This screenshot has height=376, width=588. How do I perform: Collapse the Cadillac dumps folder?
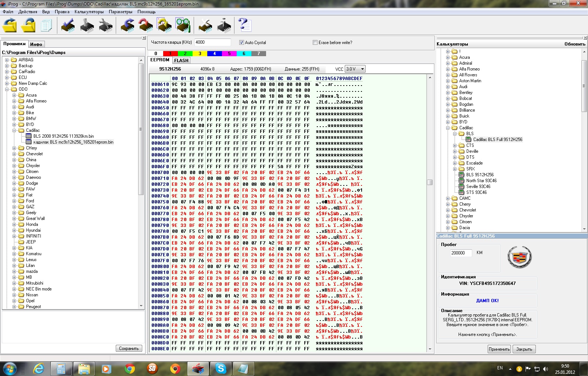pyautogui.click(x=14, y=130)
